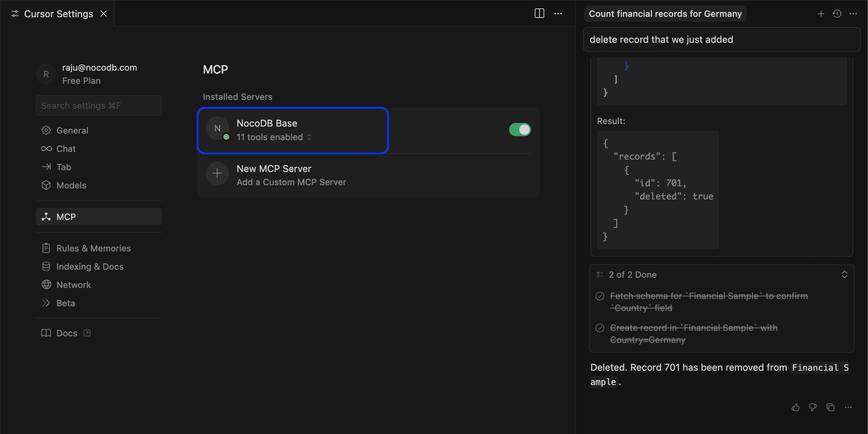Collapse the 2 of 2 Done task list

pyautogui.click(x=845, y=274)
